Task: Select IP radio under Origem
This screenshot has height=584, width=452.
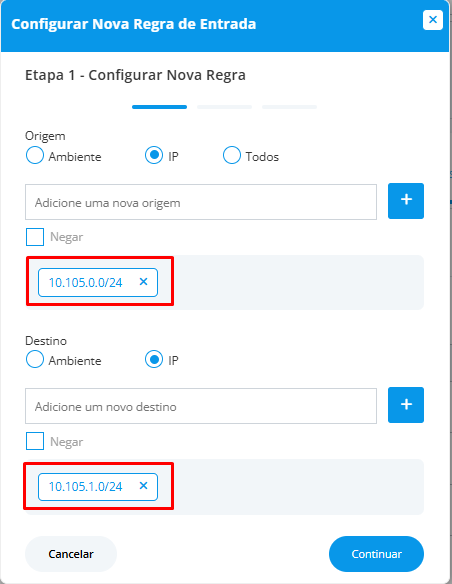Action: pos(154,155)
